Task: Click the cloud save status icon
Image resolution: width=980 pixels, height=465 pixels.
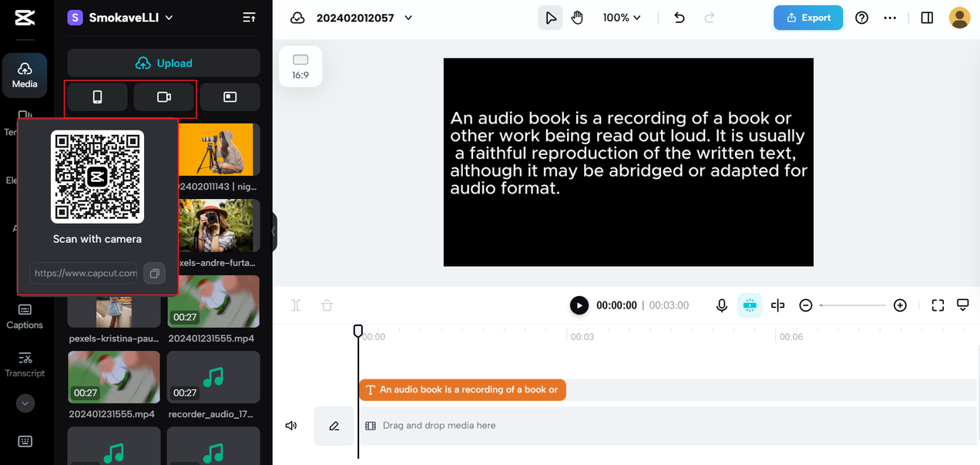Action: pos(297,18)
